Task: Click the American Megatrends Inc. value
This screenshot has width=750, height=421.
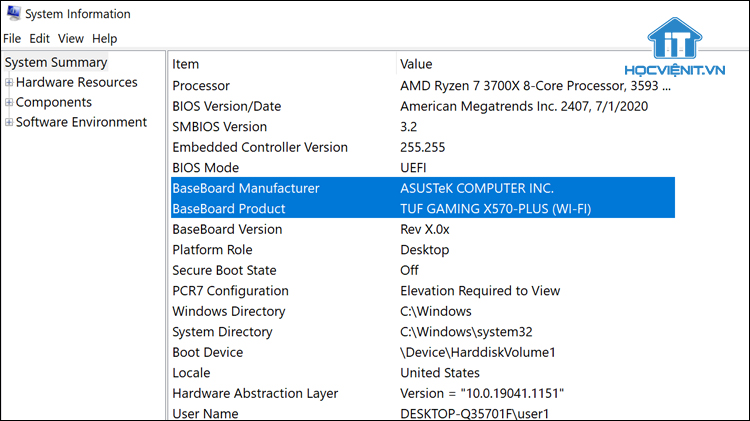Action: 524,106
